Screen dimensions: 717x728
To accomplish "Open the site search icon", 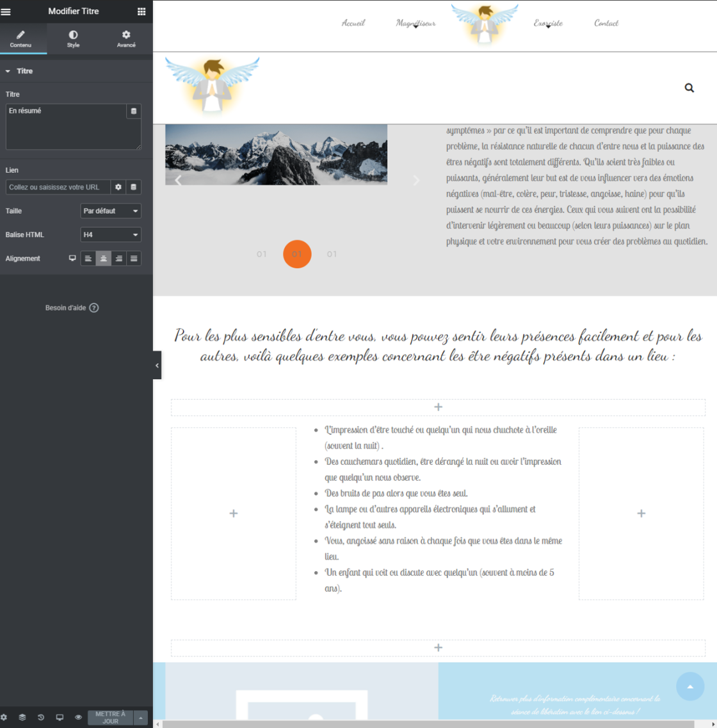I will coord(689,88).
